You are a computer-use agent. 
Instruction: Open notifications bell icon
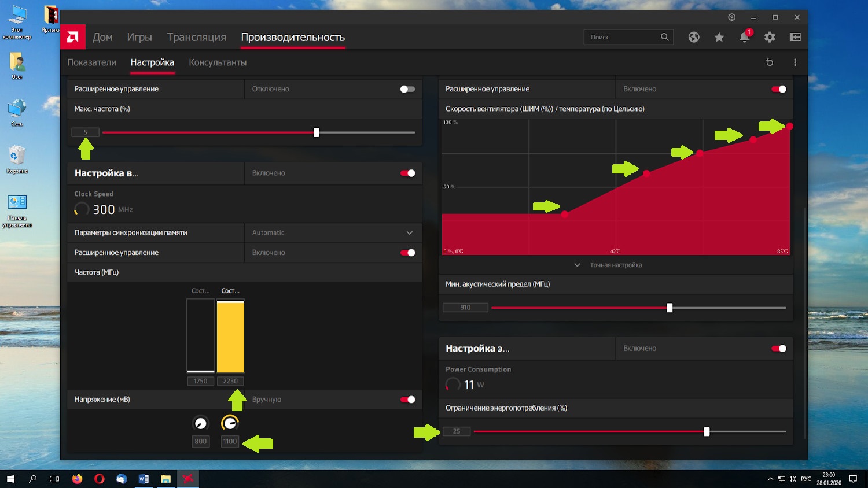click(x=745, y=37)
